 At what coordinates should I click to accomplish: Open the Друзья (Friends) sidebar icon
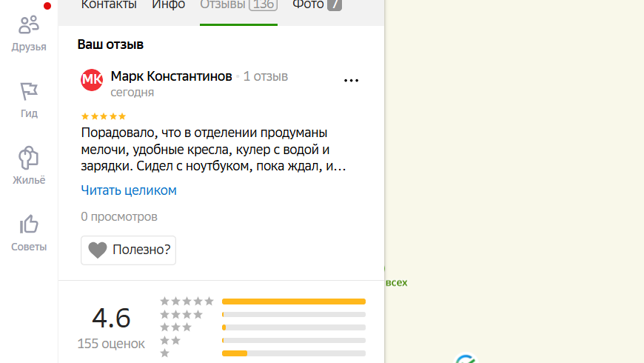coord(29,25)
